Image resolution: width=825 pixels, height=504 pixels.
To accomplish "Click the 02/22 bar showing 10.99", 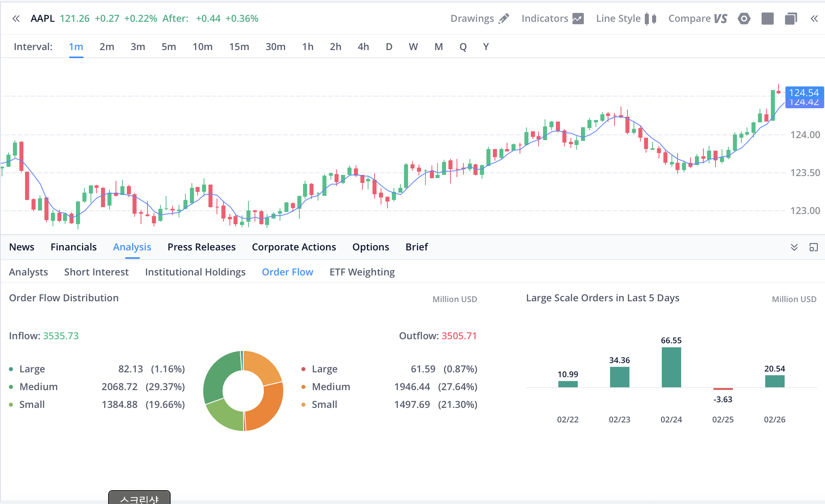I will [568, 384].
